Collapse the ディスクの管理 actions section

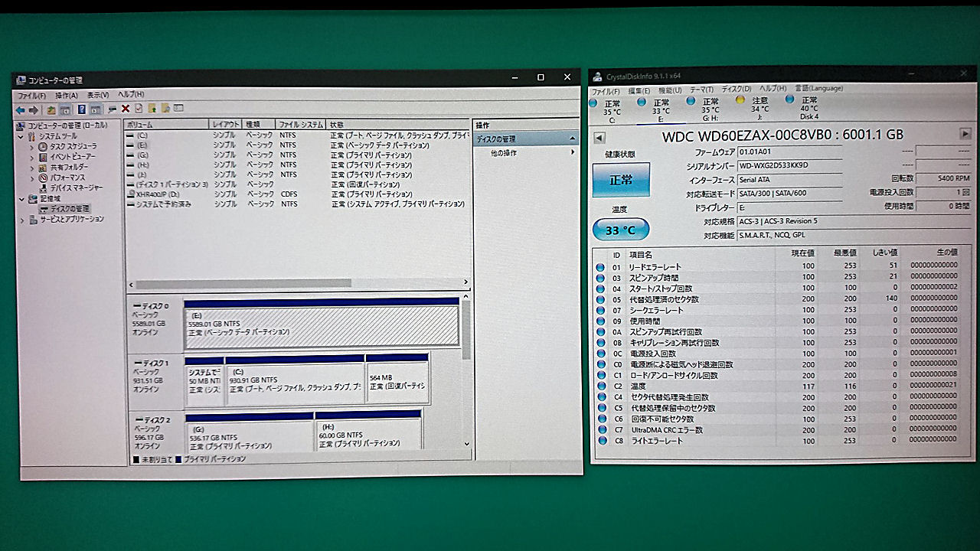pos(573,138)
